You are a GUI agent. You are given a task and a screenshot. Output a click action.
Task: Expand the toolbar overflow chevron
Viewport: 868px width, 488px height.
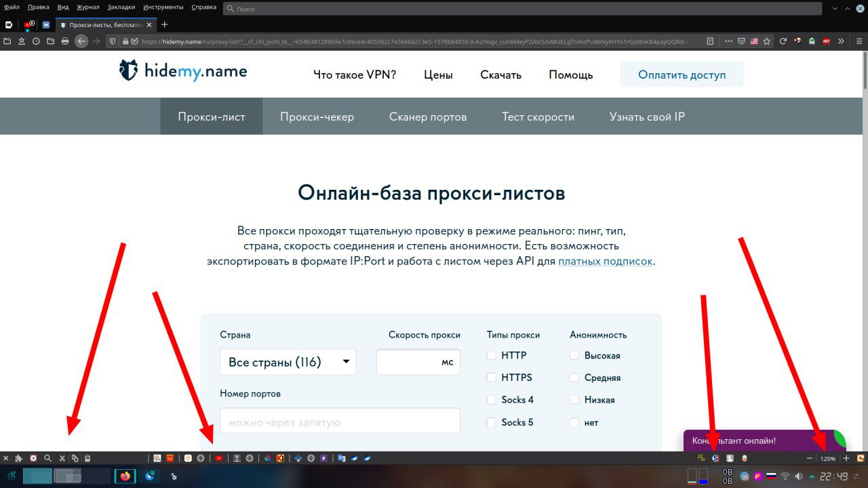point(842,41)
